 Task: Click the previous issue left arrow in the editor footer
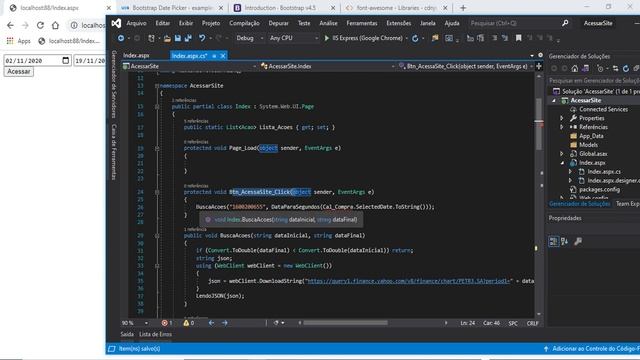pos(211,323)
